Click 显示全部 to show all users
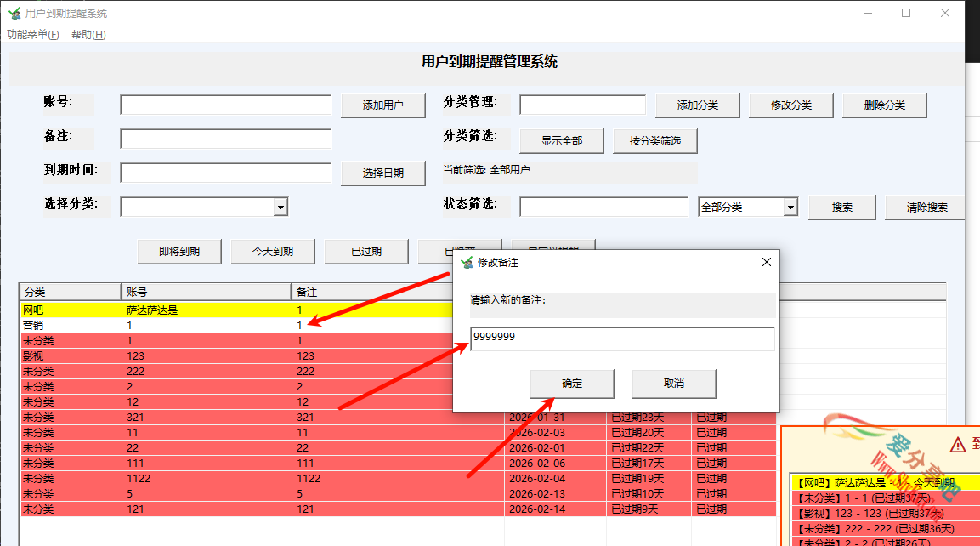This screenshot has height=546, width=980. tap(561, 140)
